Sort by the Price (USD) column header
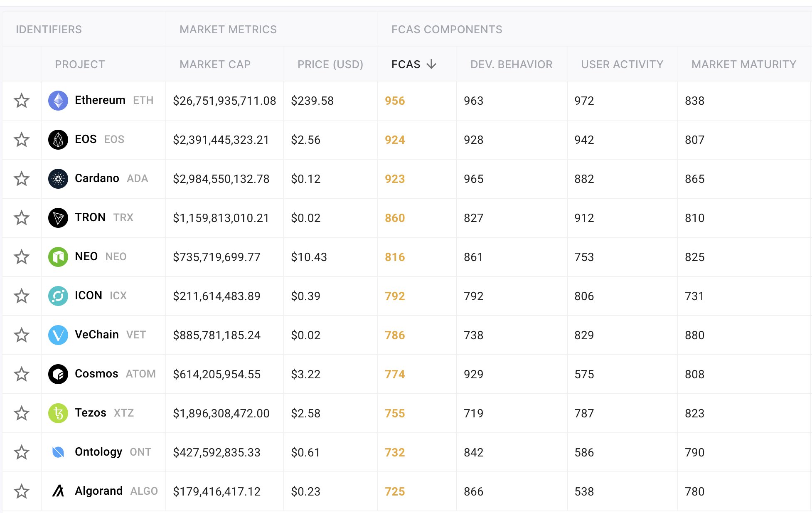 click(330, 64)
